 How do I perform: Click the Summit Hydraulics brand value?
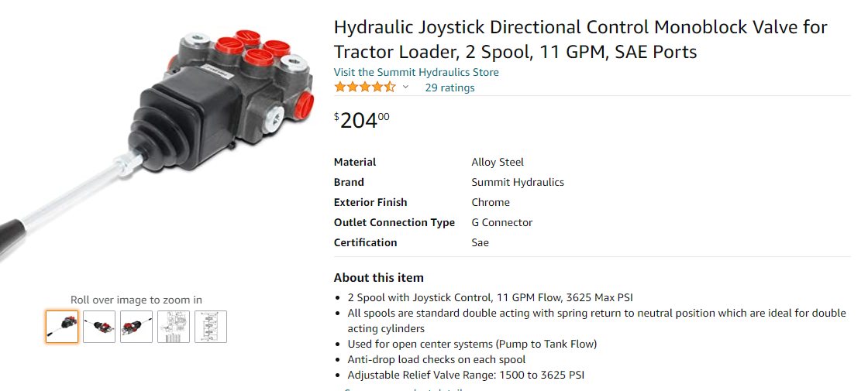click(x=518, y=182)
